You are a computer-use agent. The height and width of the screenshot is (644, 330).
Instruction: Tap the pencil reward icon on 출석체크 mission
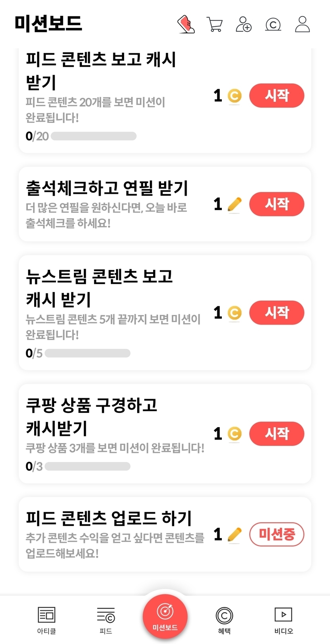point(235,204)
